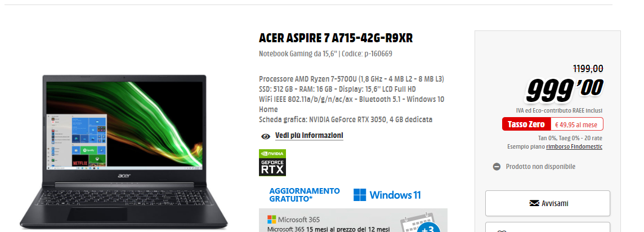Image resolution: width=644 pixels, height=232 pixels.
Task: Click the grey minus unavailable-status icon
Action: click(497, 167)
